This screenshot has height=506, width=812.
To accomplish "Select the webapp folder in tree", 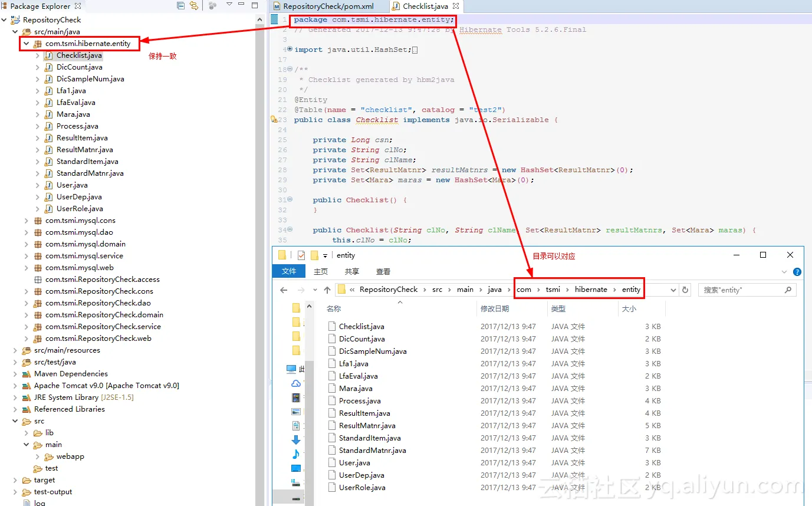I will 70,456.
